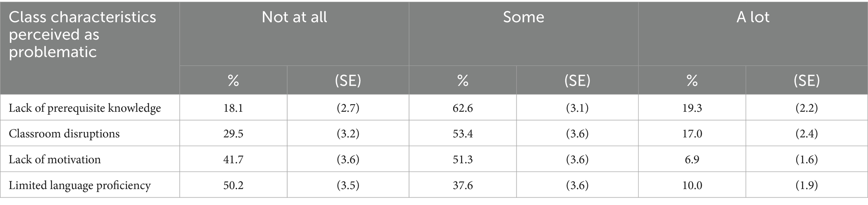
Task: Click the (1.9) standard error cell
Action: tap(806, 185)
